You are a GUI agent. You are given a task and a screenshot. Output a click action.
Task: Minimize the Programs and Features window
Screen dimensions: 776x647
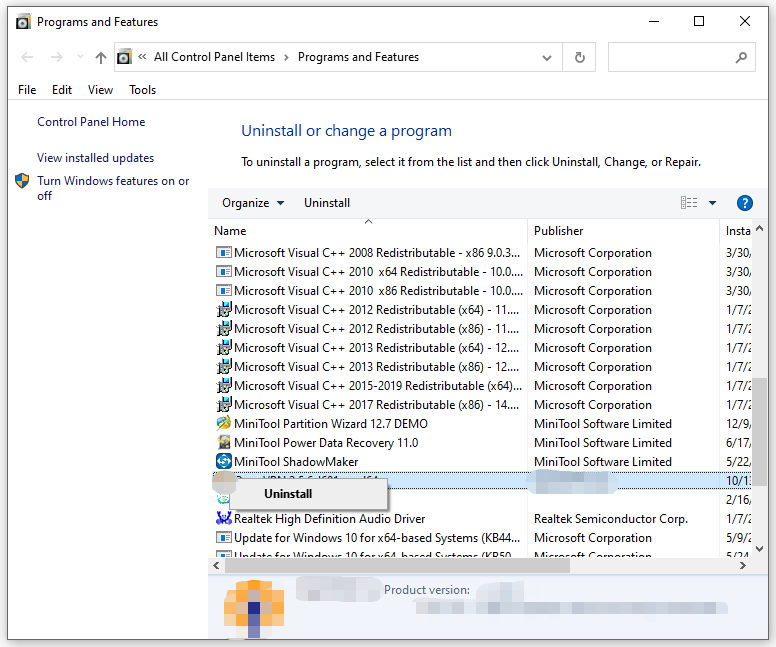point(654,21)
